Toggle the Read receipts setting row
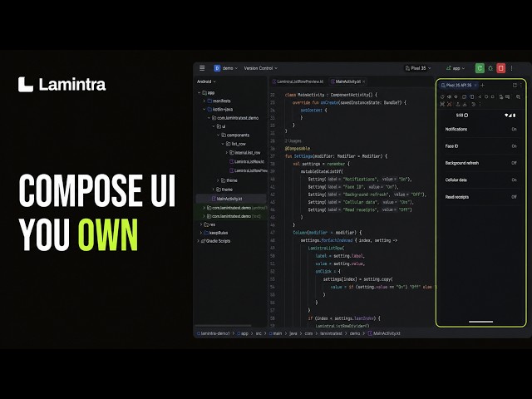This screenshot has height=399, width=532. tap(480, 197)
